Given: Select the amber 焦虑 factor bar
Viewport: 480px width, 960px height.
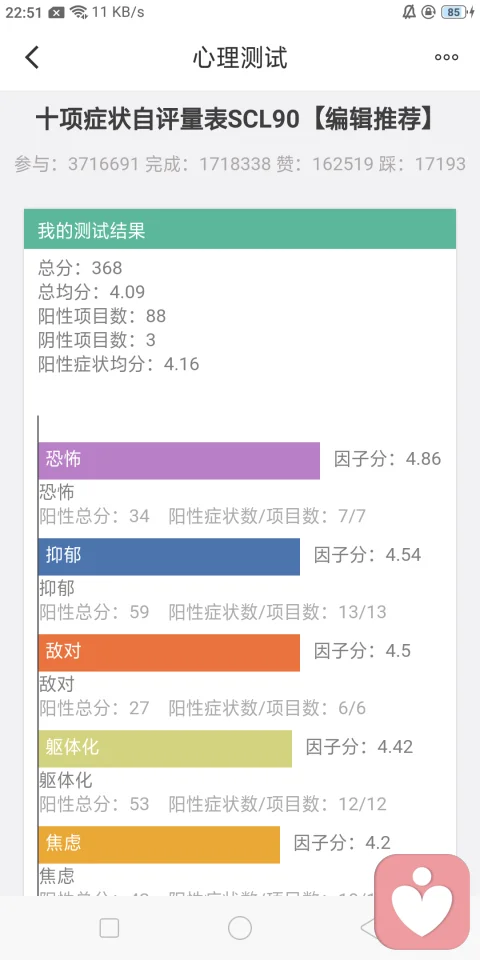Looking at the screenshot, I should point(159,845).
